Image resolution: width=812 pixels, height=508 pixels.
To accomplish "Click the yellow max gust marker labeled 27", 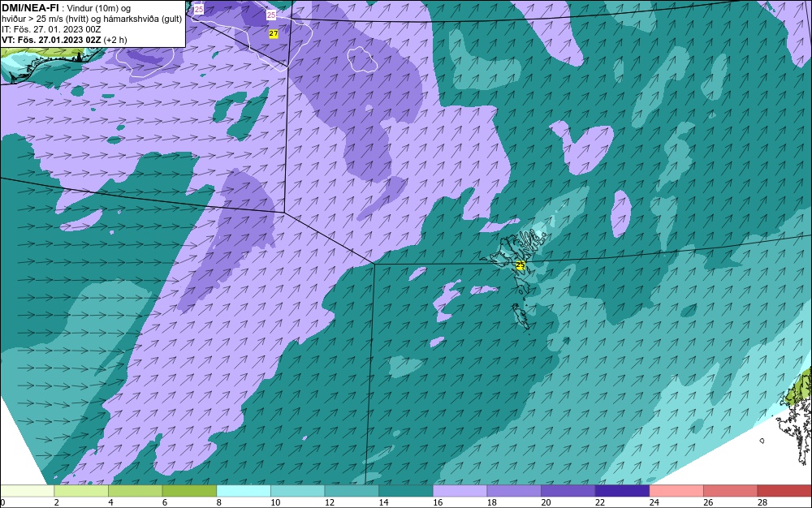I will point(274,33).
